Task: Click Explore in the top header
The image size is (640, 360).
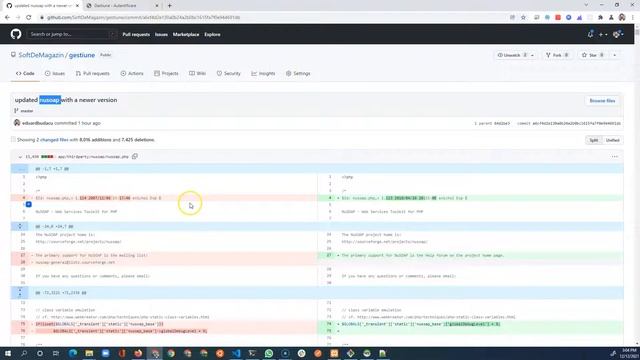Action: tap(212, 35)
